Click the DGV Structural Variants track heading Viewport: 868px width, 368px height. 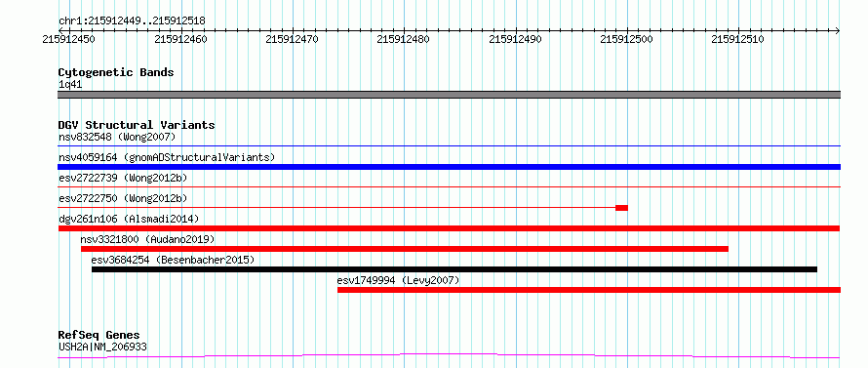click(x=137, y=125)
